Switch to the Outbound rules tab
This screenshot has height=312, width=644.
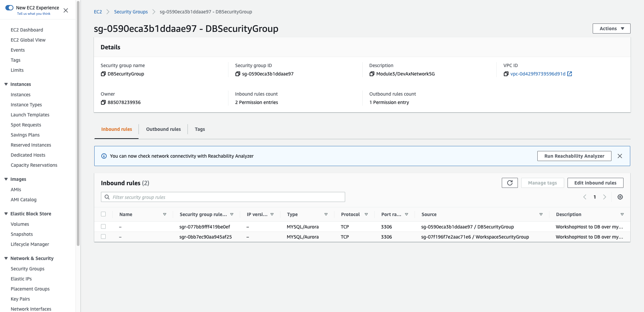coord(163,129)
